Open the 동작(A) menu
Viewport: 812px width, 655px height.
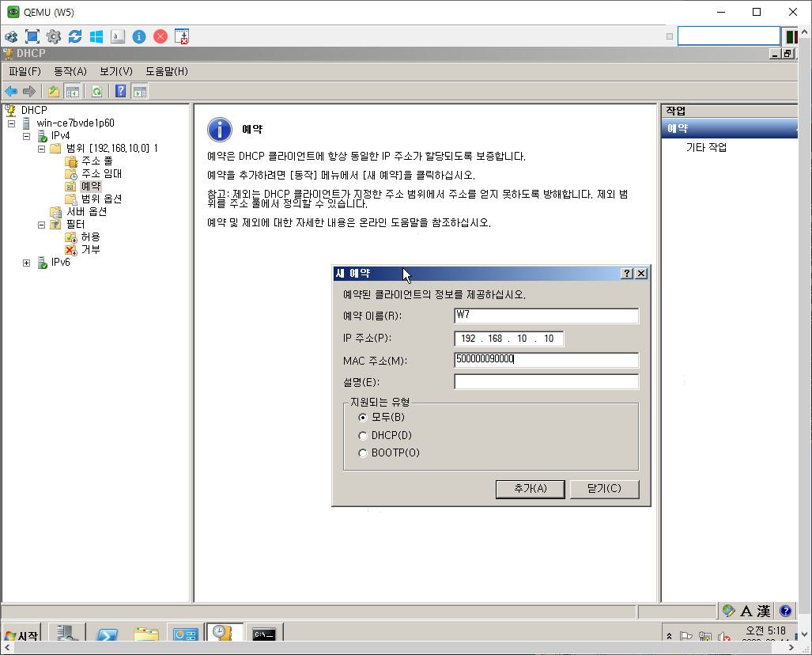coord(70,71)
